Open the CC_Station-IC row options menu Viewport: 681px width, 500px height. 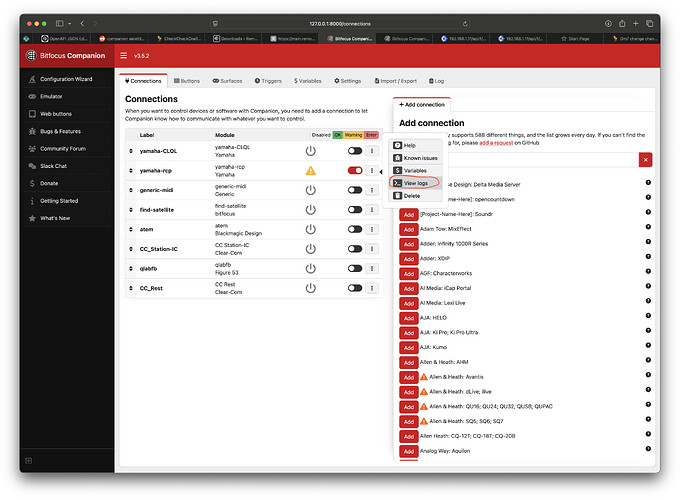(x=372, y=248)
